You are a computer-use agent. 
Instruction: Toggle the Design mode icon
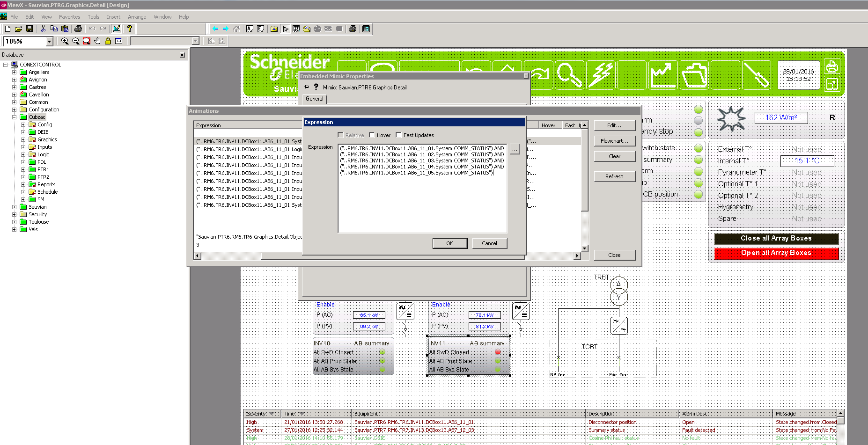117,29
